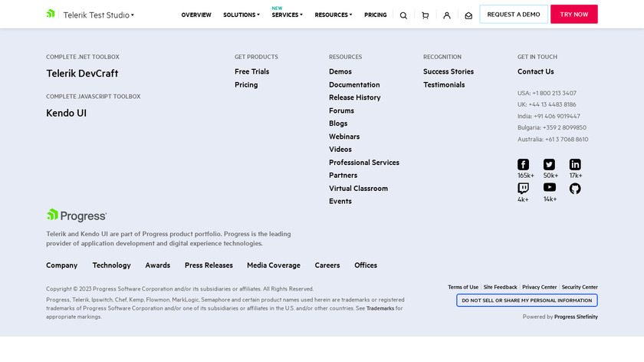Visit the Twitter page icon
Image resolution: width=644 pixels, height=362 pixels.
click(549, 164)
